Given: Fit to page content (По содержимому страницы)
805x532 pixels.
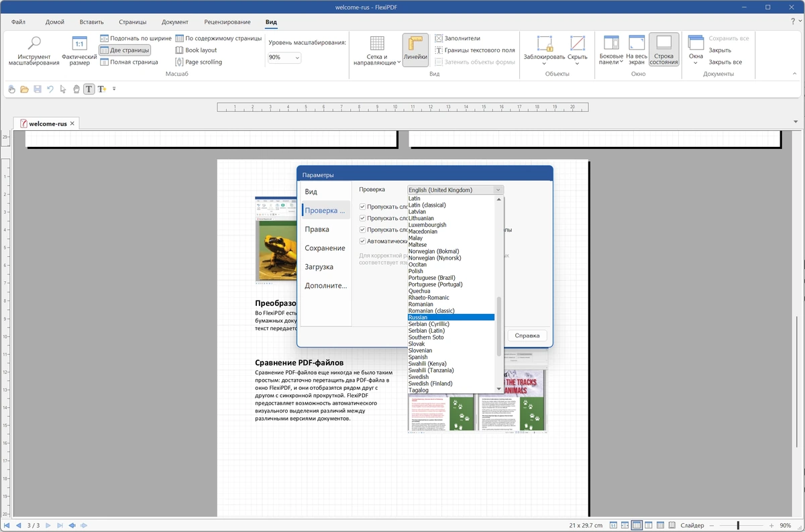Looking at the screenshot, I should tap(218, 38).
